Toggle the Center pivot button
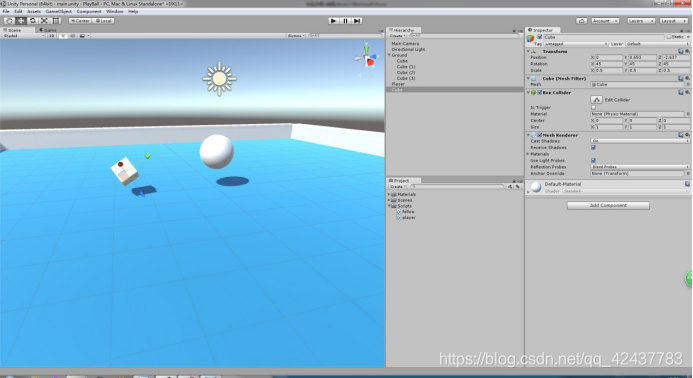Image resolution: width=693 pixels, height=378 pixels. [x=80, y=21]
